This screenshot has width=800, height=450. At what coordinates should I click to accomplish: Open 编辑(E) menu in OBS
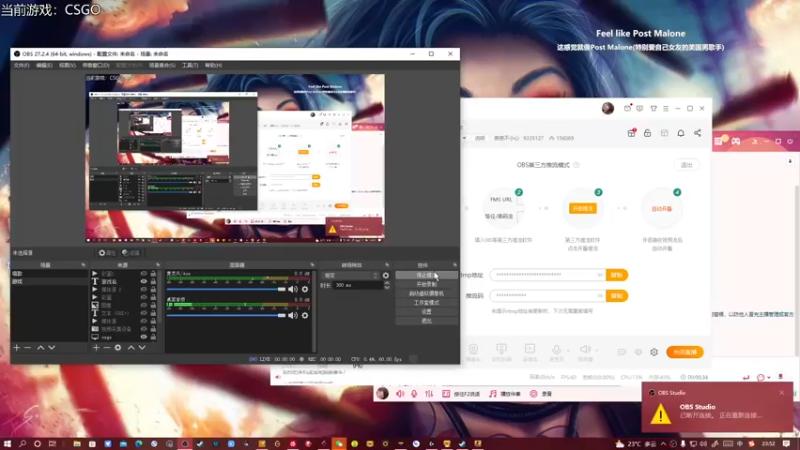pos(44,65)
